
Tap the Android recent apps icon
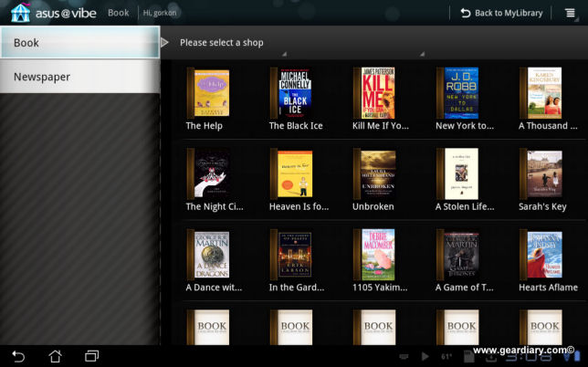coord(92,356)
